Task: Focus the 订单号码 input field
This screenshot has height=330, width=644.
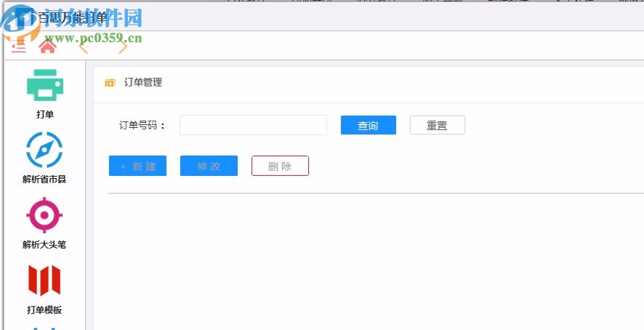Action: (253, 125)
